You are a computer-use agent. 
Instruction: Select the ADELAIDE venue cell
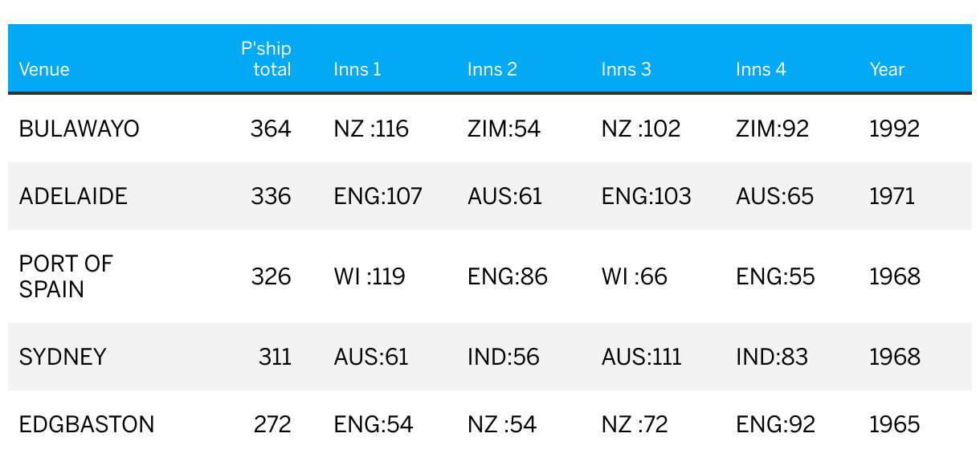(73, 196)
